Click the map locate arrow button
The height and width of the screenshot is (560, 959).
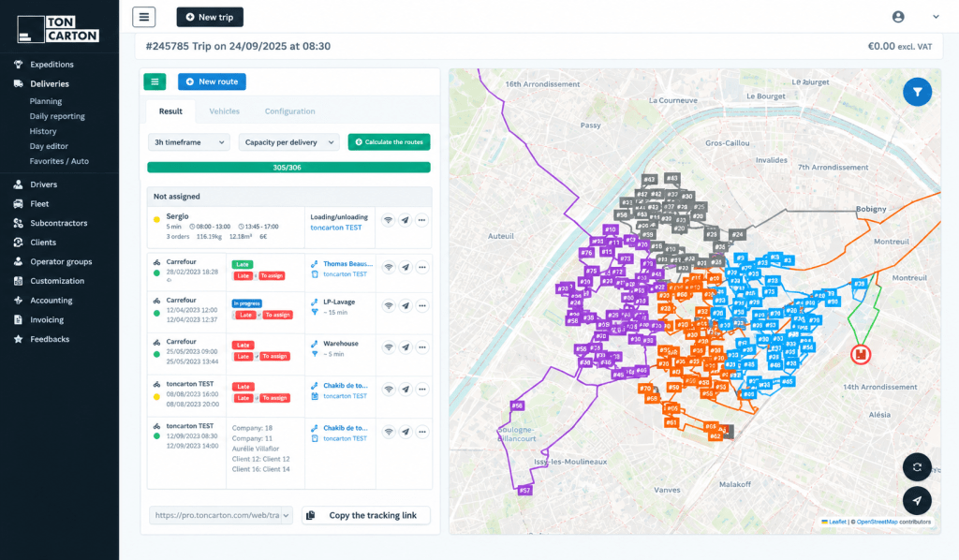pyautogui.click(x=917, y=501)
